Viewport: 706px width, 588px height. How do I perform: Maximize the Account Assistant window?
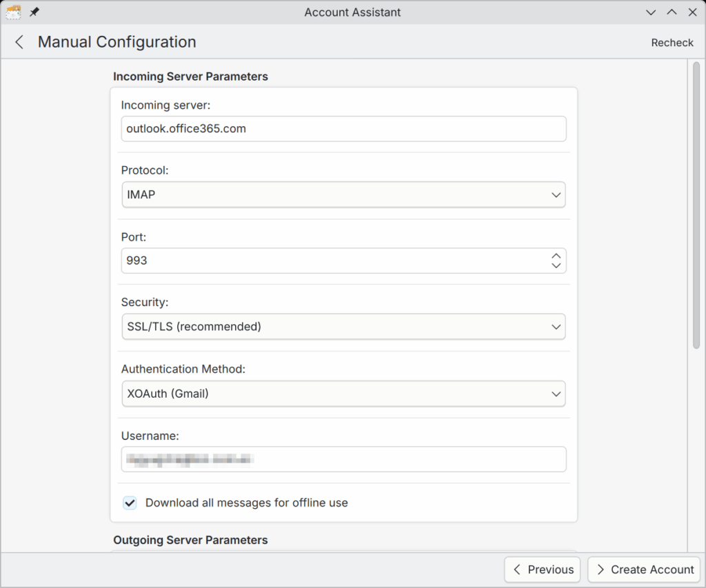click(x=671, y=12)
